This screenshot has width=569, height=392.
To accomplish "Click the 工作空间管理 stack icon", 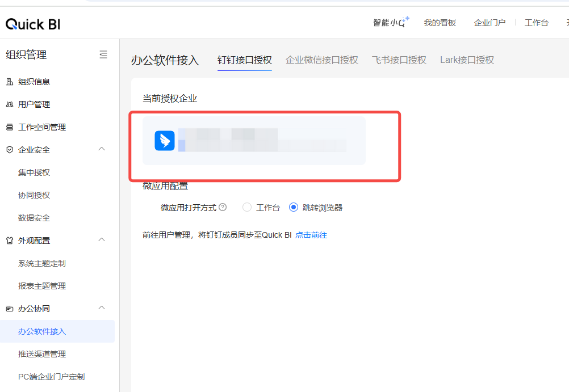I will 10,127.
